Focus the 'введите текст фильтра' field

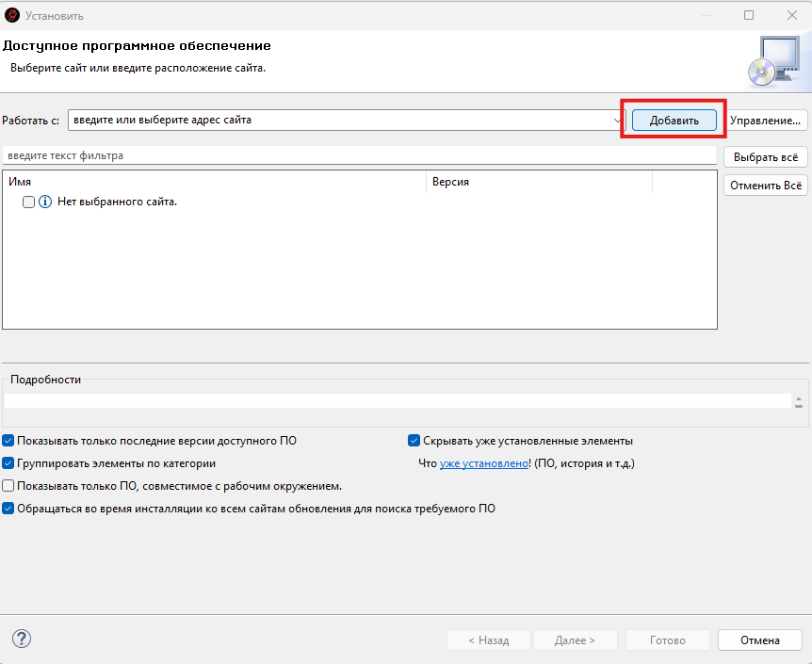point(360,155)
